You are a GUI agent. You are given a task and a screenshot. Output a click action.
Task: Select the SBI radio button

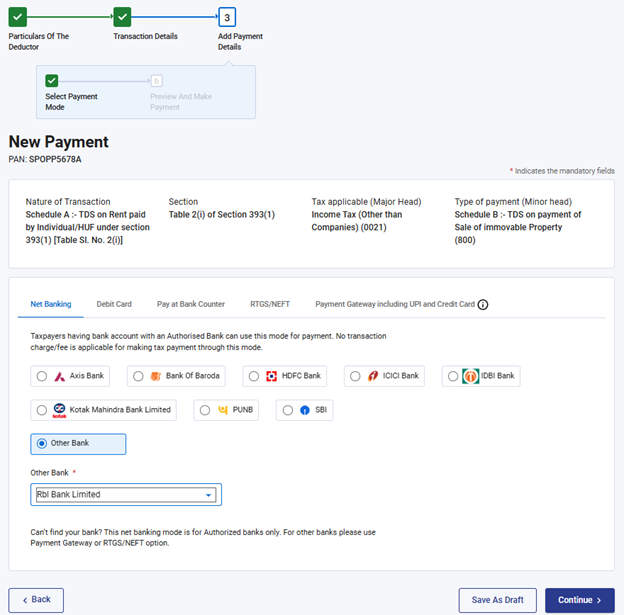288,410
